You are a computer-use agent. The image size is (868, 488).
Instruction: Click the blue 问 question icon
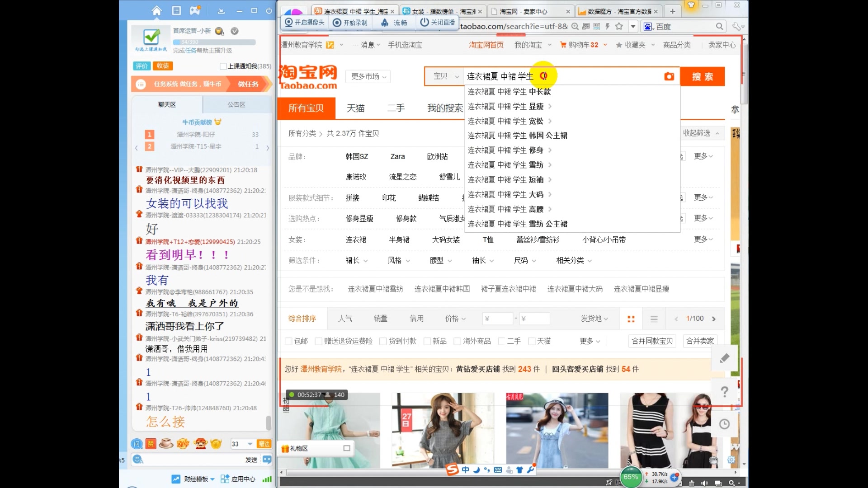(137, 444)
